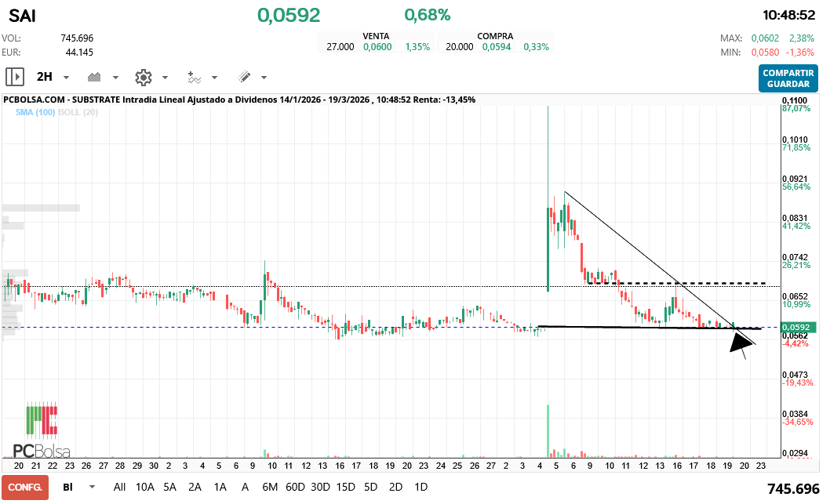Click the VENTA sell price 0,0600
The height and width of the screenshot is (504, 830).
(x=377, y=46)
